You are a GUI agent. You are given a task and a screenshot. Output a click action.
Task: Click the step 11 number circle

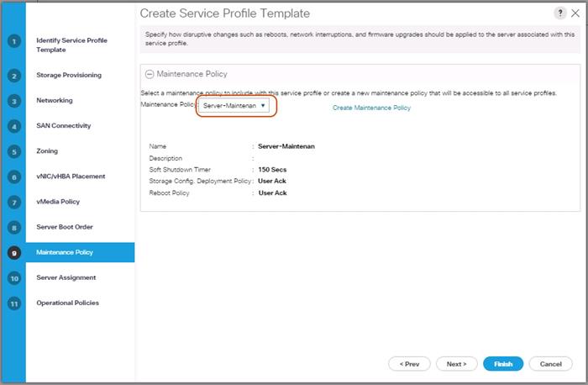click(x=13, y=303)
